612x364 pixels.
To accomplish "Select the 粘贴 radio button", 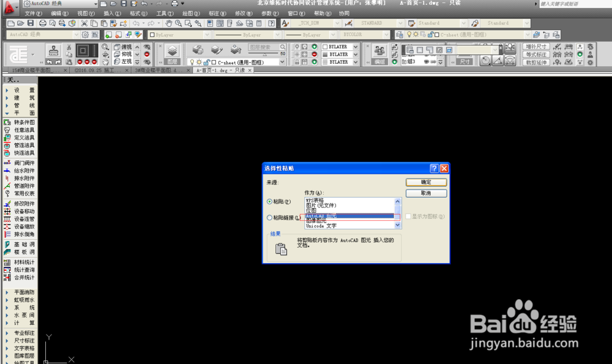I will click(x=269, y=202).
